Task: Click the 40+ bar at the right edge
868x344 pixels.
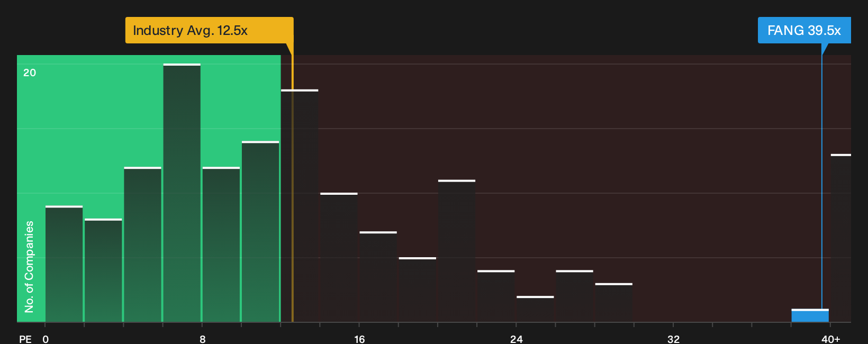Action: click(841, 238)
